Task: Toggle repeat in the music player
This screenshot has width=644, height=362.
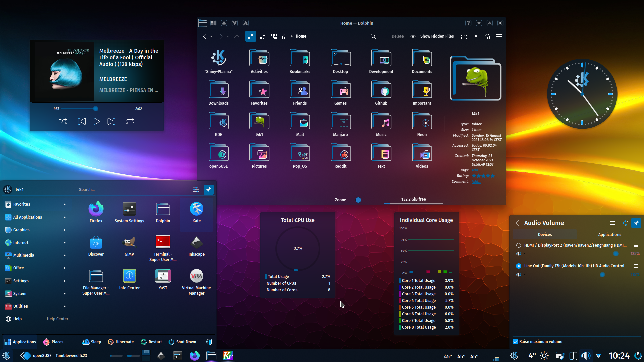Action: point(130,121)
